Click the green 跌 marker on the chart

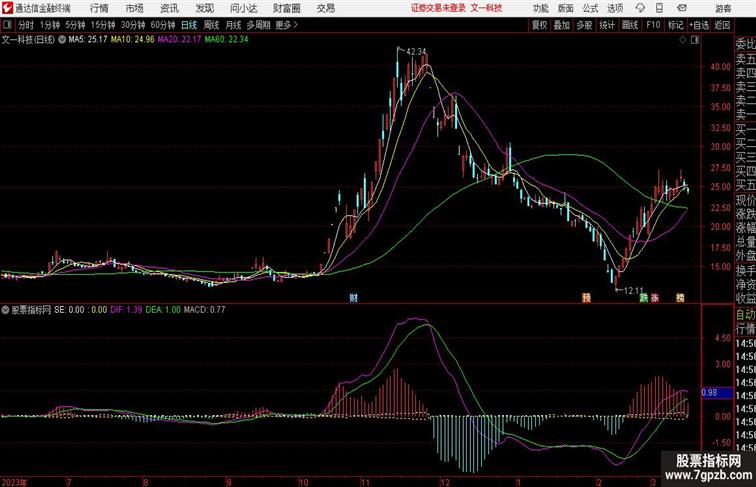(644, 298)
